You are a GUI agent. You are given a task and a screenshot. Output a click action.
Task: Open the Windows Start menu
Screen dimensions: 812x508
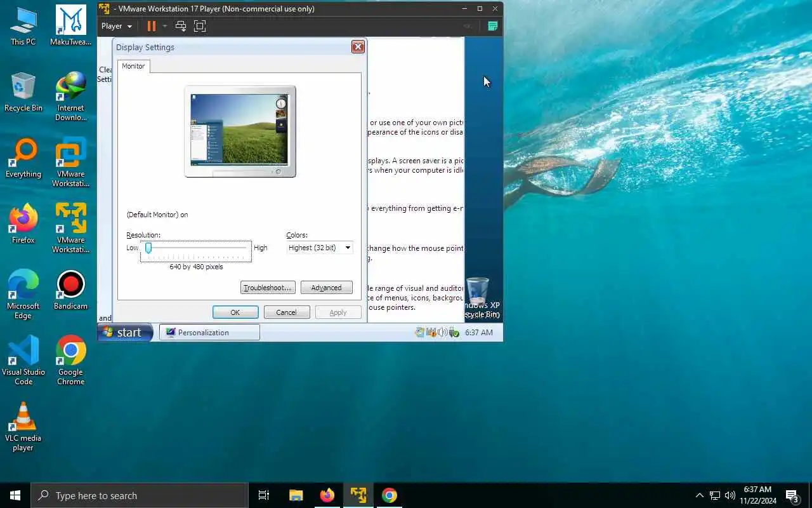pos(15,495)
